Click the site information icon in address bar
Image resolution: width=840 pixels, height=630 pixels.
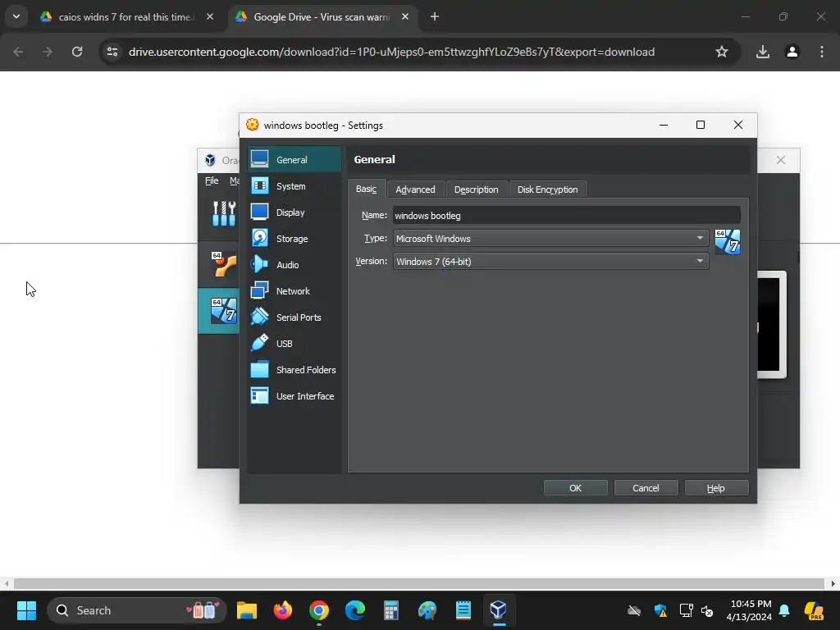click(112, 52)
